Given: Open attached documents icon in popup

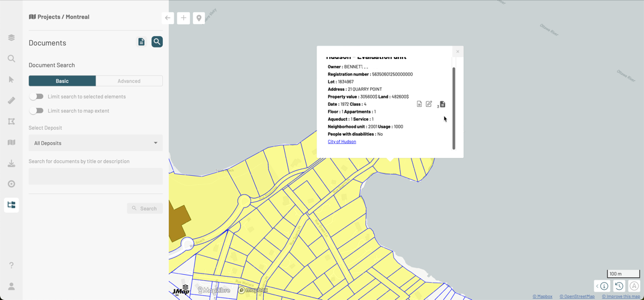Looking at the screenshot, I should click(442, 104).
